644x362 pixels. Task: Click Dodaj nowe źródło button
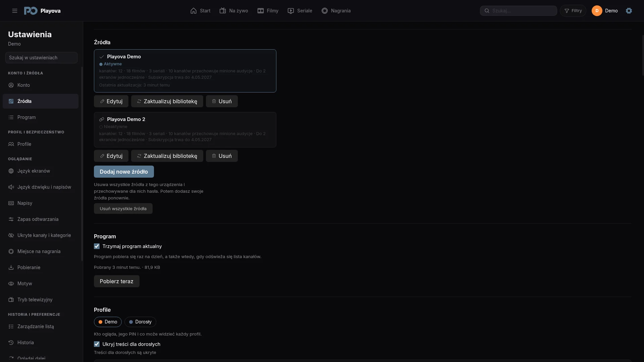124,172
